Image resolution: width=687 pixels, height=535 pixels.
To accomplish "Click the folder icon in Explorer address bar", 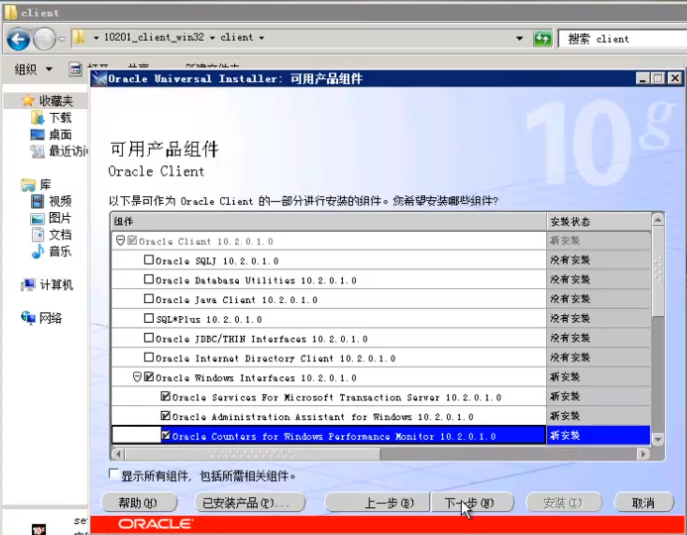I will pos(79,38).
